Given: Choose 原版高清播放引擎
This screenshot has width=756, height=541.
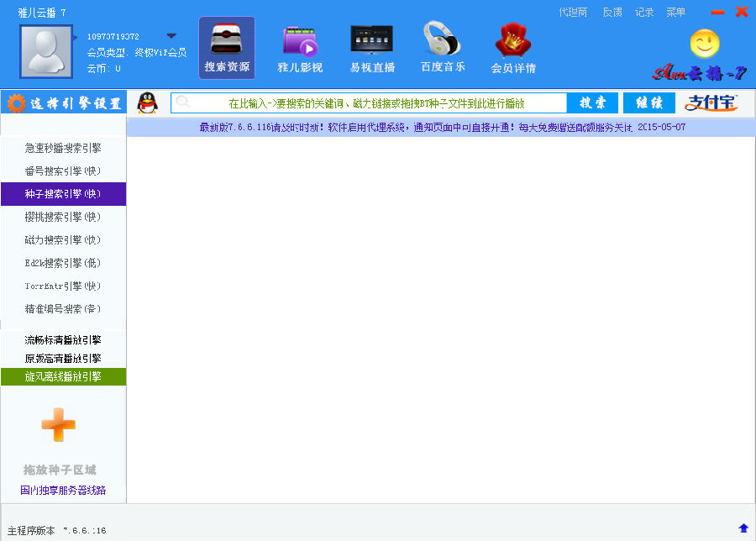Looking at the screenshot, I should pos(63,358).
